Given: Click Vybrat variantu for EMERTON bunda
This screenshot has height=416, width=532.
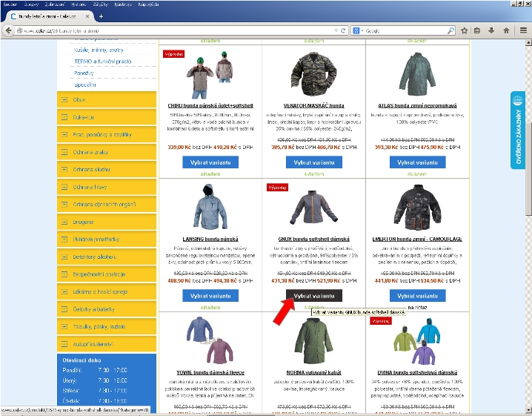Looking at the screenshot, I should [417, 296].
